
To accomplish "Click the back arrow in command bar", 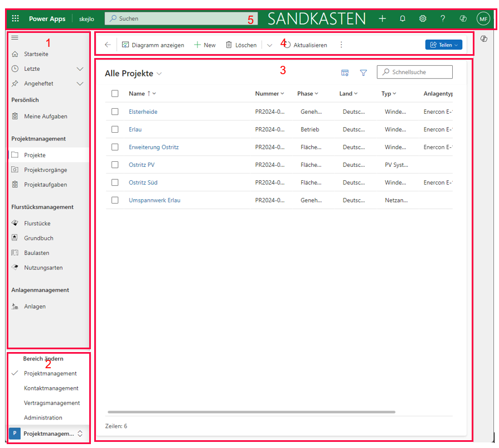I will [108, 45].
